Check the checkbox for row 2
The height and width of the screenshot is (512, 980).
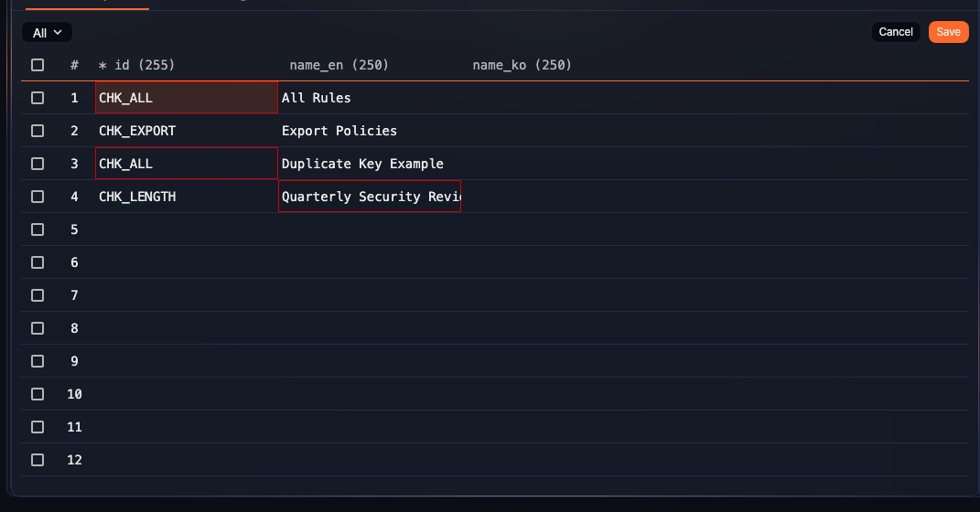click(38, 131)
